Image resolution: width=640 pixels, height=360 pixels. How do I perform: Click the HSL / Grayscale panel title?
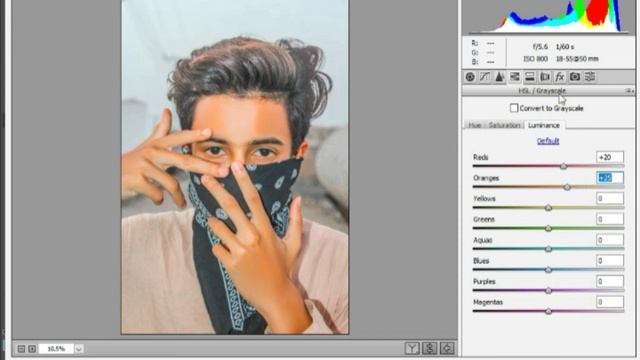pos(542,91)
